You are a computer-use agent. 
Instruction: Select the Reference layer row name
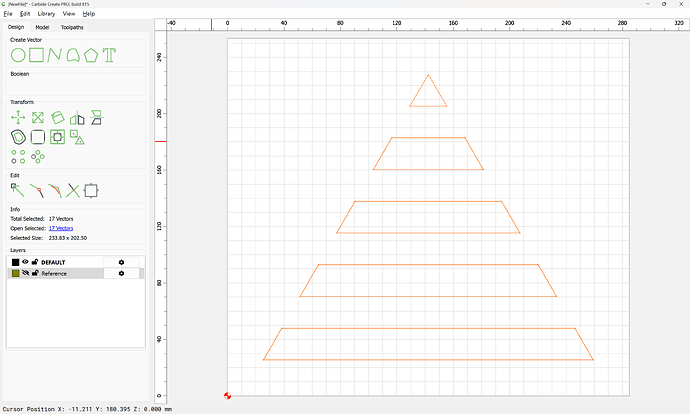pos(54,273)
